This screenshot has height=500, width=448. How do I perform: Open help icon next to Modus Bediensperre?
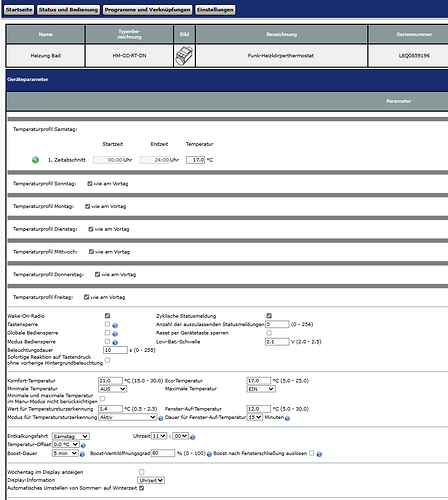click(x=115, y=342)
